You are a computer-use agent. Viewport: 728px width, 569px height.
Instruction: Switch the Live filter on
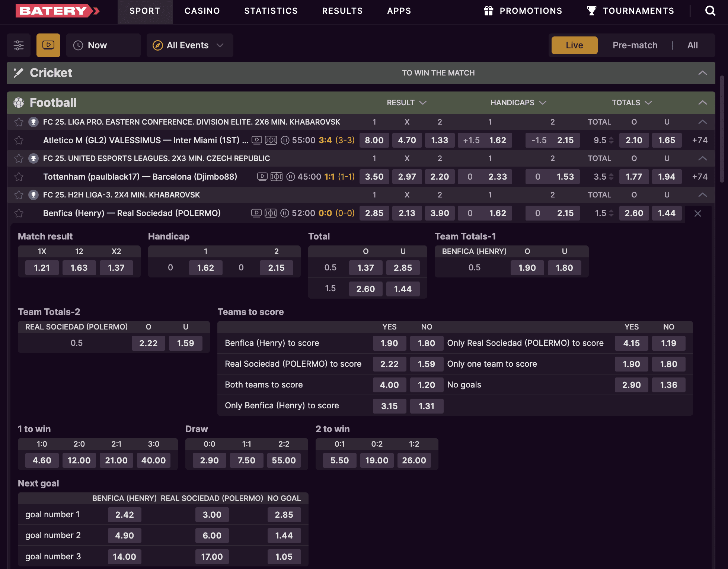[574, 45]
